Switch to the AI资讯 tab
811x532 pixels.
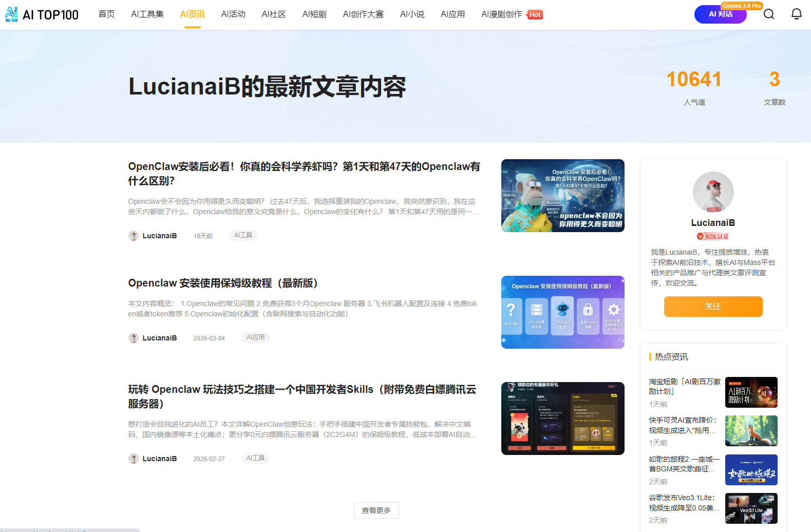(x=192, y=14)
